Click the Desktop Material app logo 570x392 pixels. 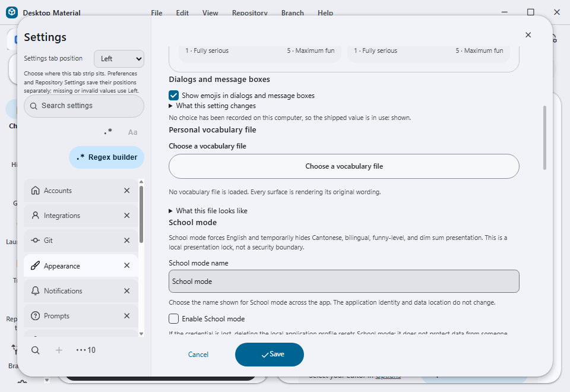coord(12,12)
